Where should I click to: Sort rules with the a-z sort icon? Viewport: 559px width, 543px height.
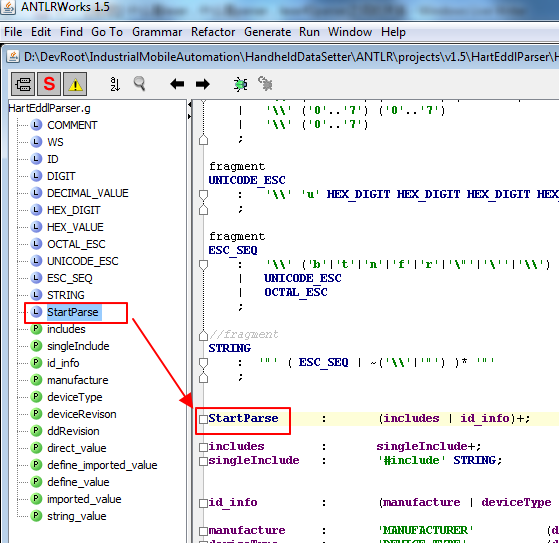click(115, 84)
